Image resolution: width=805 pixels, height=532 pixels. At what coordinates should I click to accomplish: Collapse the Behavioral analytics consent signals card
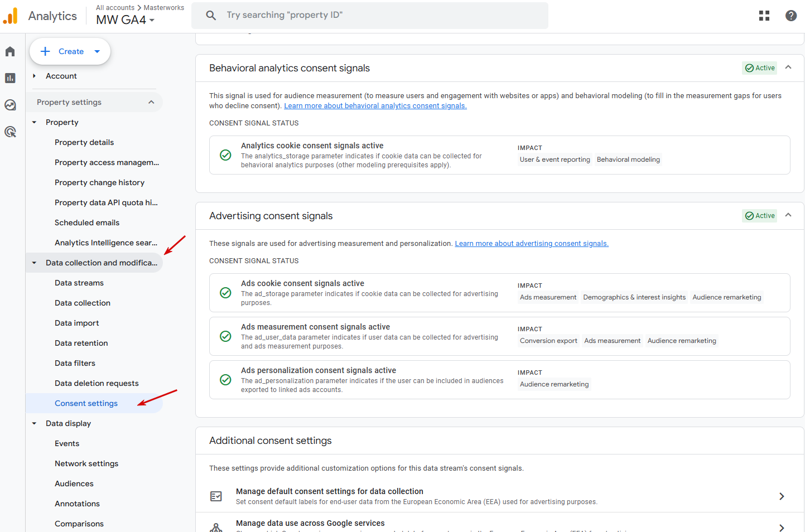coord(788,67)
